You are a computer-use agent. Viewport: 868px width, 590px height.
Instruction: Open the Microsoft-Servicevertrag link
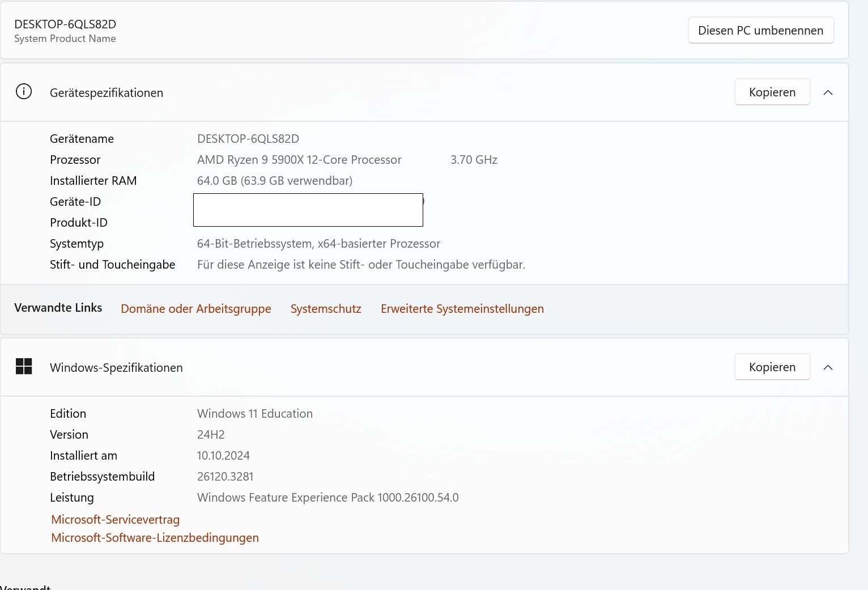coord(115,520)
